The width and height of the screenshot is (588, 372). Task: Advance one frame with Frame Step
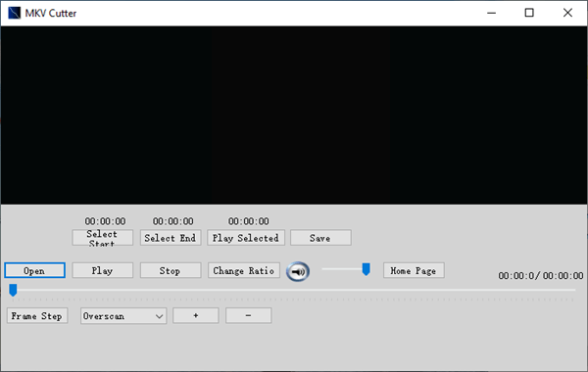(37, 316)
